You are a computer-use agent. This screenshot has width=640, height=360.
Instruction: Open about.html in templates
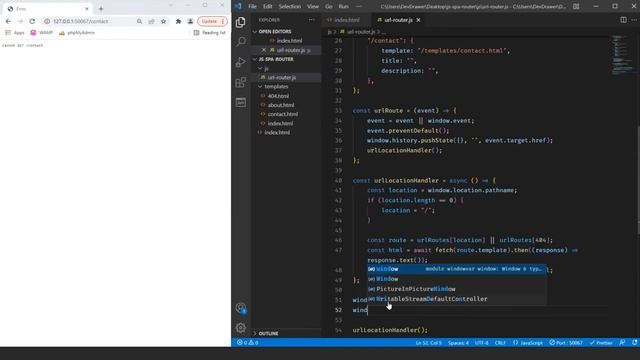click(281, 105)
